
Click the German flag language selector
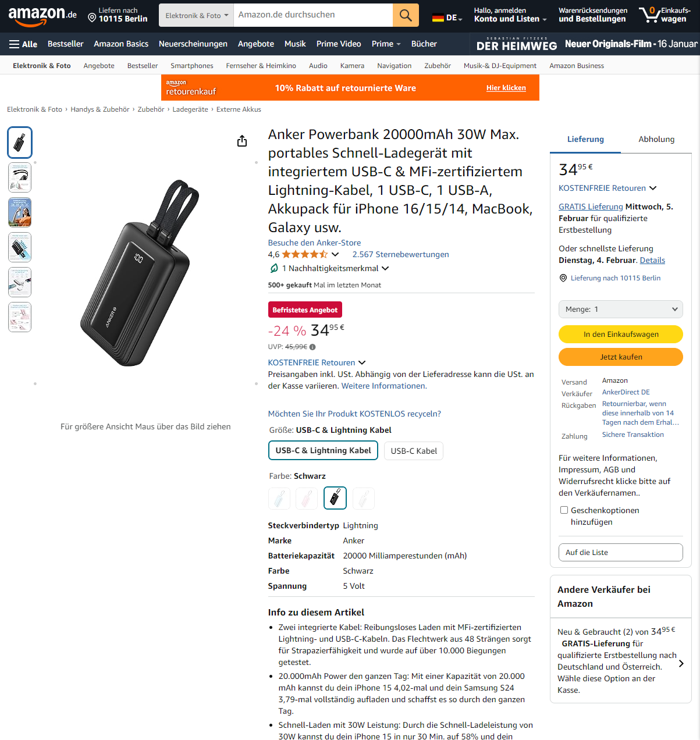[447, 18]
